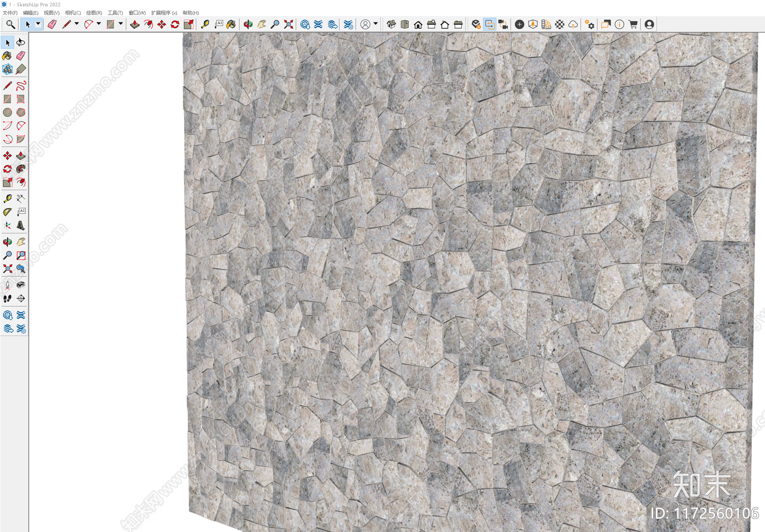Expand the Rectangle shape dropdown arrow
765x532 pixels.
pyautogui.click(x=120, y=24)
